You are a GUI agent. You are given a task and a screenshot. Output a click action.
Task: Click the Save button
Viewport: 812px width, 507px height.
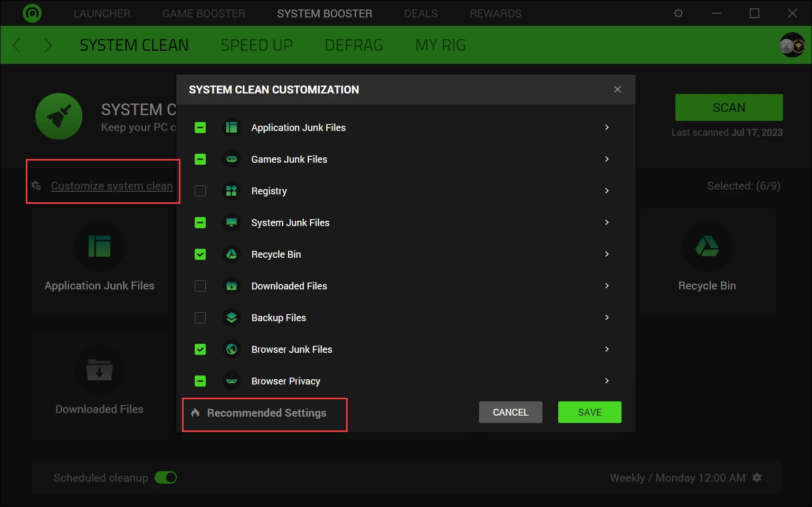tap(590, 412)
